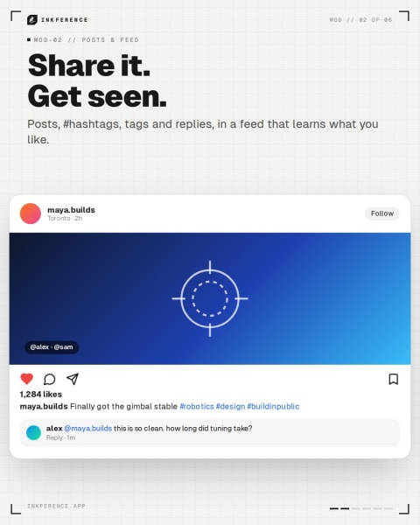Open the #buildinpublic hashtag
The height and width of the screenshot is (525, 420).
tap(273, 407)
